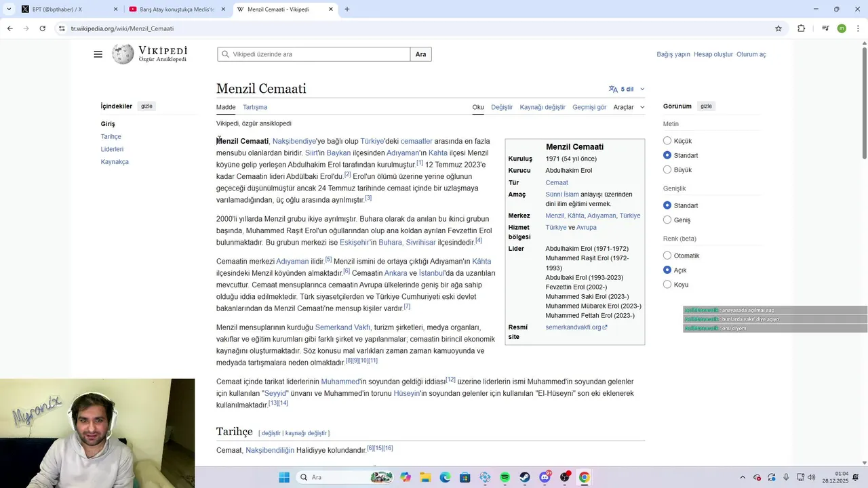This screenshot has height=488, width=868.
Task: Click the Bağış yapın donate link
Action: click(673, 54)
